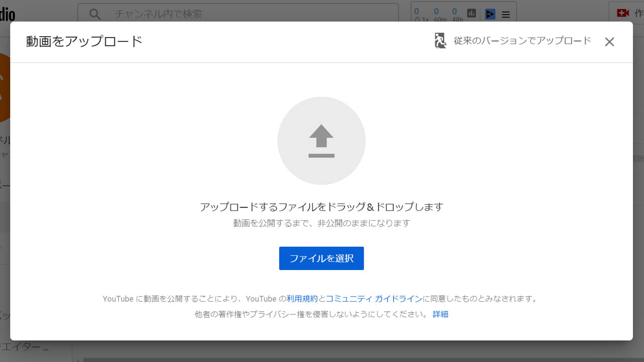The height and width of the screenshot is (362, 644).
Task: Click the red camera create icon
Action: (x=623, y=13)
